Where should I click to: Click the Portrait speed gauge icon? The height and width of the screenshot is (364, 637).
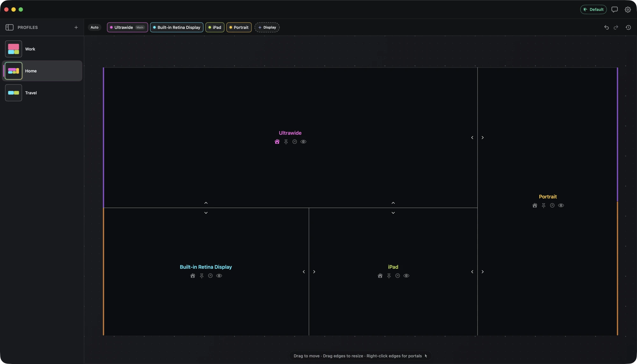[x=552, y=206]
